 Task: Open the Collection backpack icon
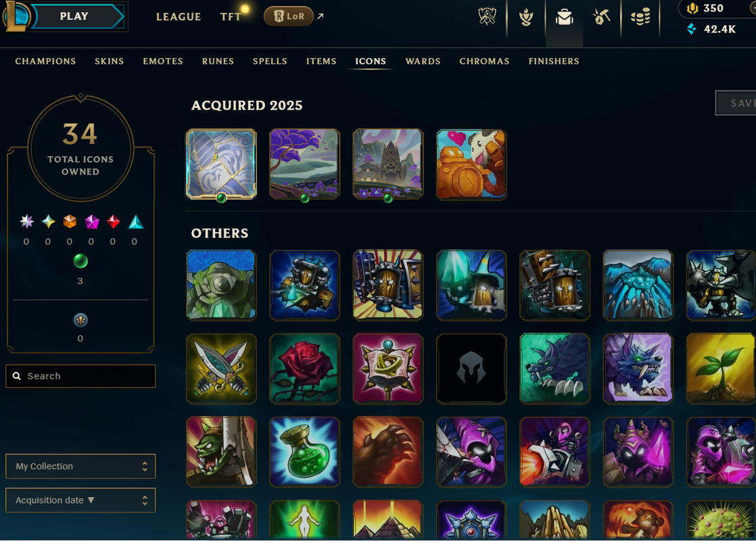point(564,18)
